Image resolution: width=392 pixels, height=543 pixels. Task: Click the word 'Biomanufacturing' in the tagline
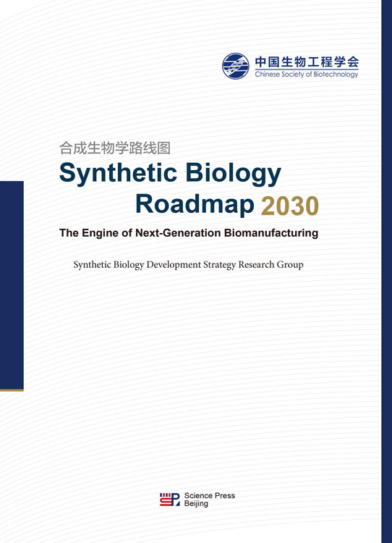pyautogui.click(x=271, y=233)
